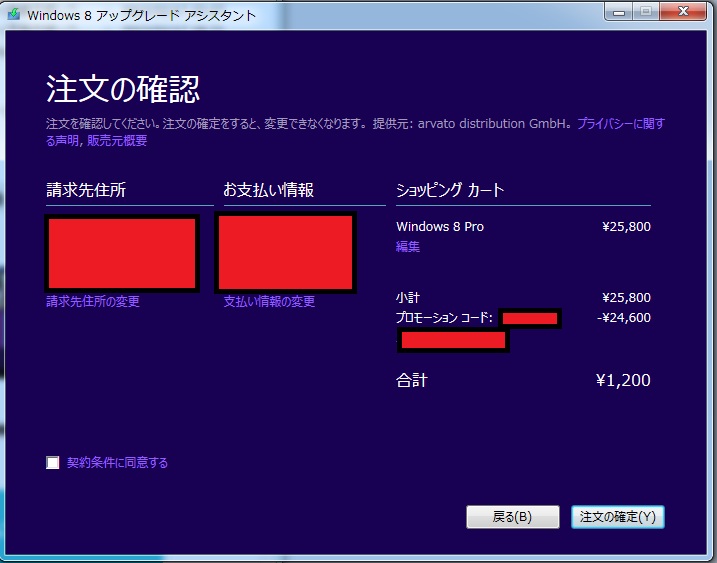Image resolution: width=717 pixels, height=563 pixels.
Task: Open the 契約条件に同意する terms link
Action: [118, 462]
